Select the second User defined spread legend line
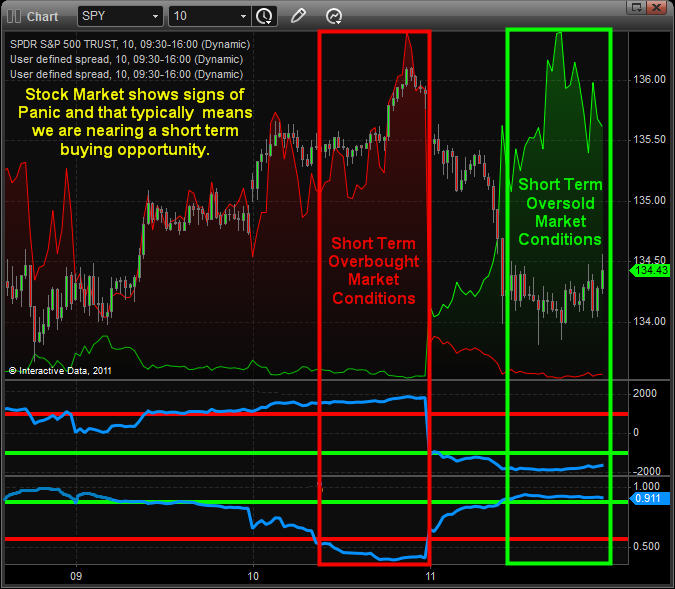 (127, 59)
